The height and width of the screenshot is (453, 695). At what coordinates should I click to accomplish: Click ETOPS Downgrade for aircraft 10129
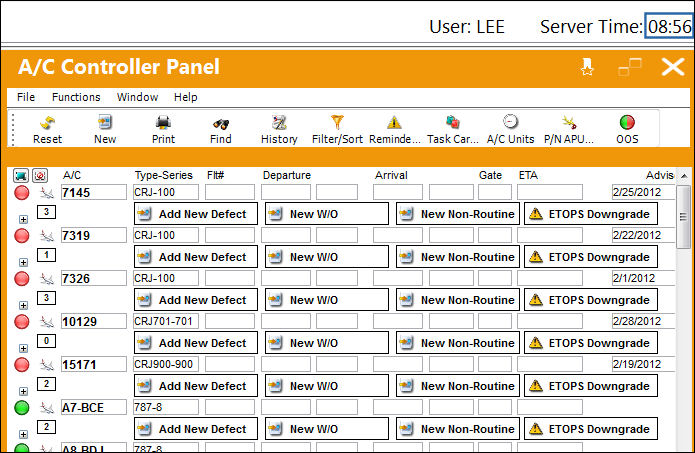pyautogui.click(x=591, y=343)
